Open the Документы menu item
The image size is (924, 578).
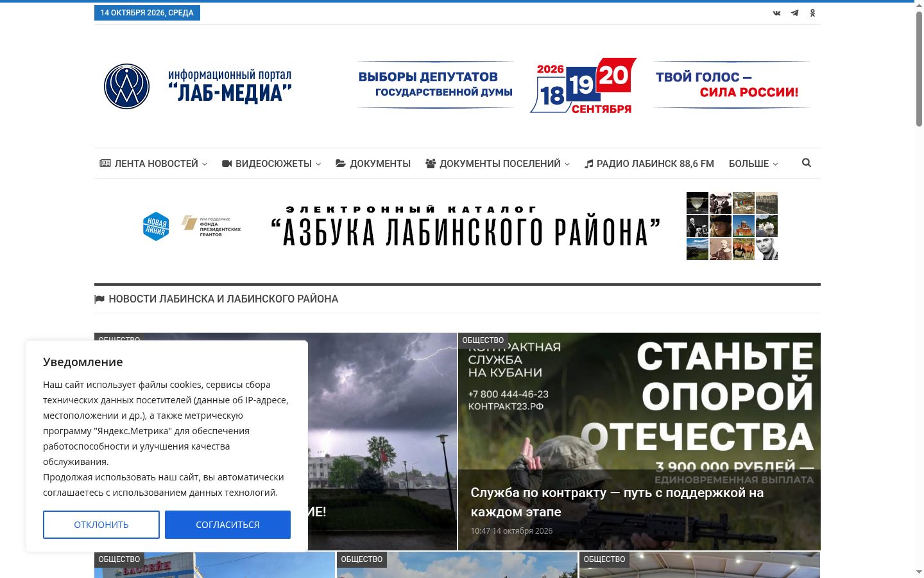pyautogui.click(x=373, y=164)
